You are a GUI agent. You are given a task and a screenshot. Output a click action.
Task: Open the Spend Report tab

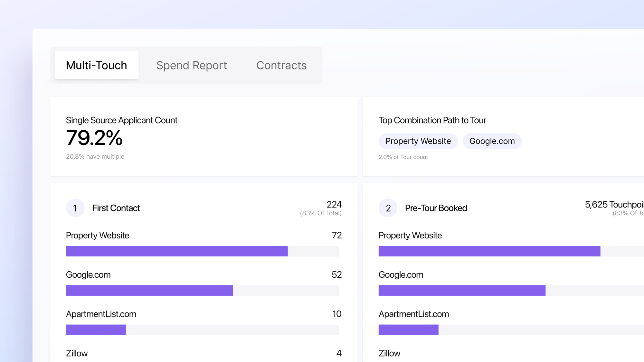click(192, 65)
